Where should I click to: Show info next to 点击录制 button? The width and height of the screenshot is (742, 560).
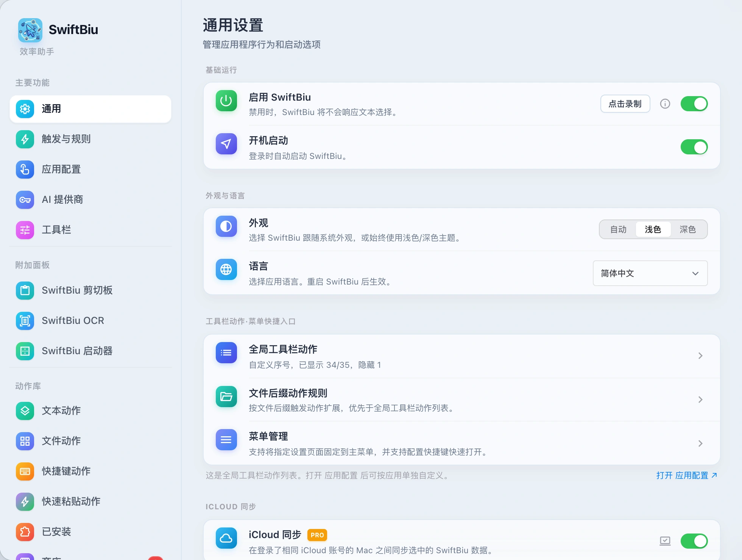coord(665,104)
